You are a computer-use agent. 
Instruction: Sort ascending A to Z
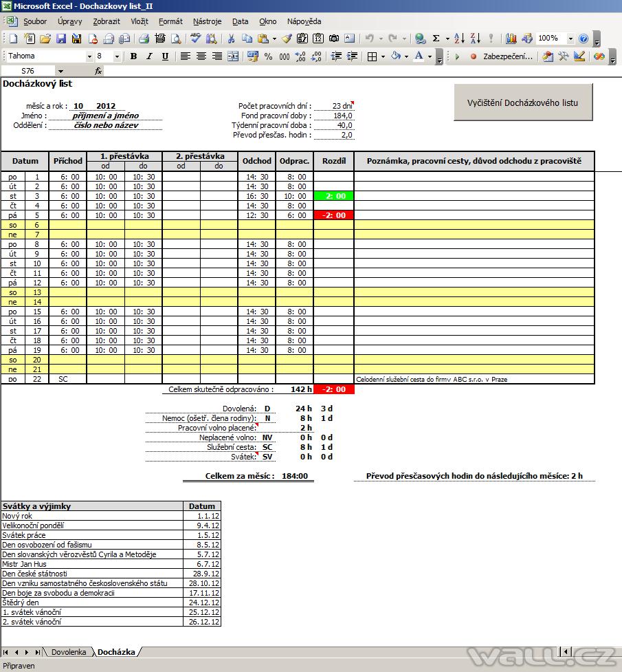pos(459,39)
